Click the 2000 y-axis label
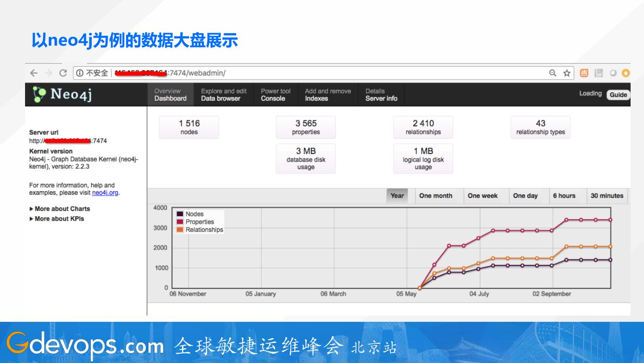 (160, 248)
